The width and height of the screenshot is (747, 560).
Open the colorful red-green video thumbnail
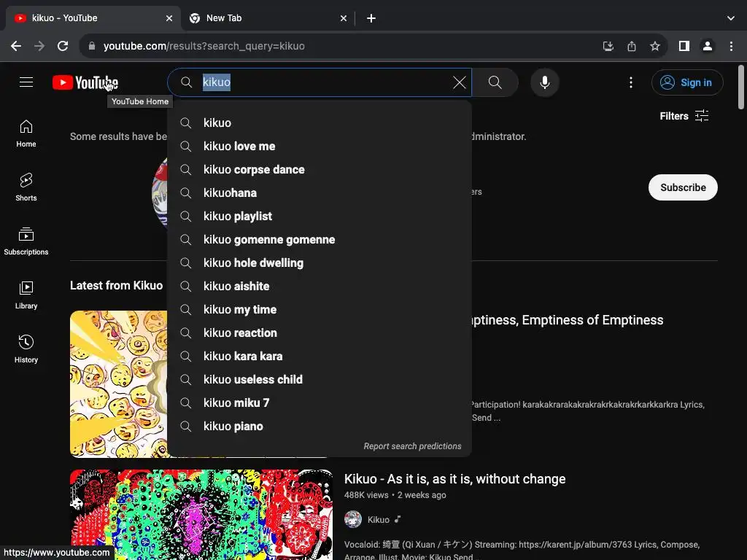(201, 514)
